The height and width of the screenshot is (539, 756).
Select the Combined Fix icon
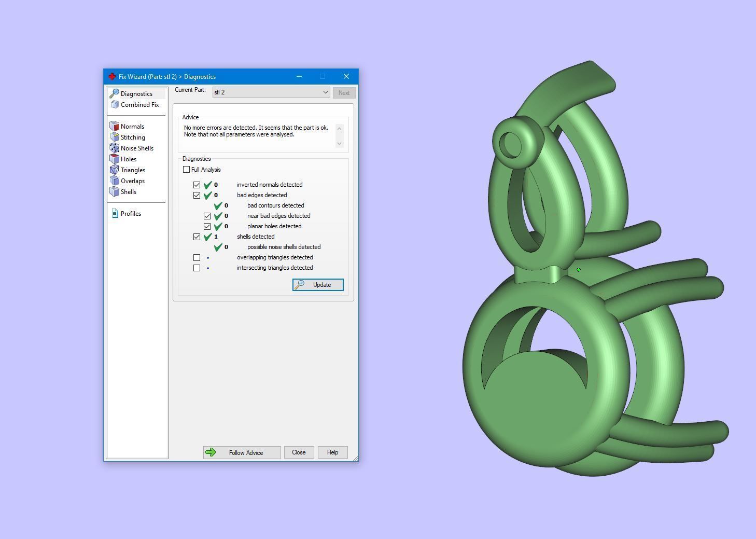click(115, 105)
